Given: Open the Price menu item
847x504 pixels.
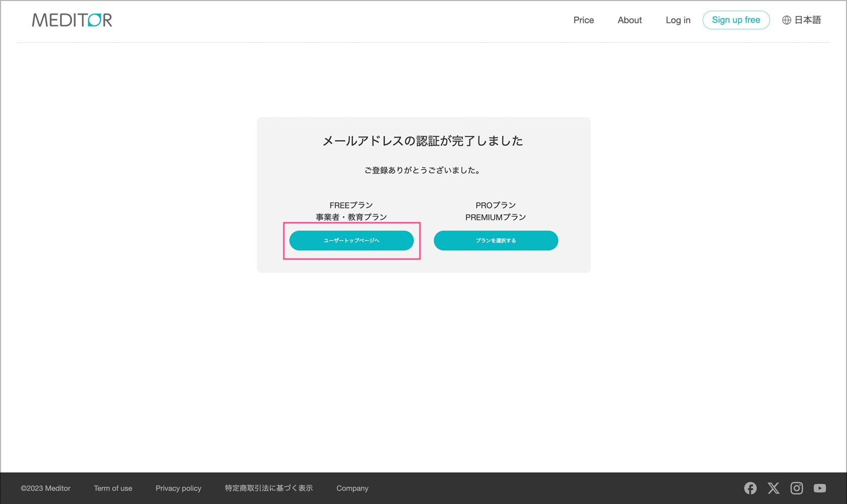Looking at the screenshot, I should click(x=583, y=20).
